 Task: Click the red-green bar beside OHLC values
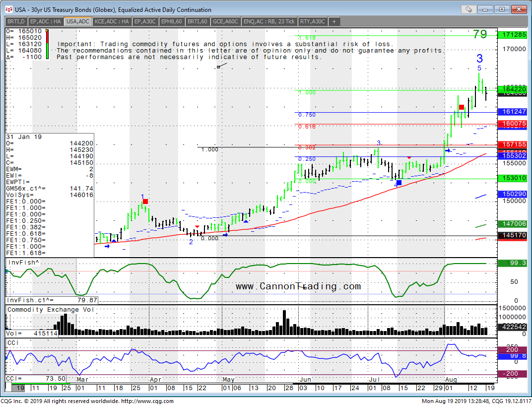click(x=47, y=45)
